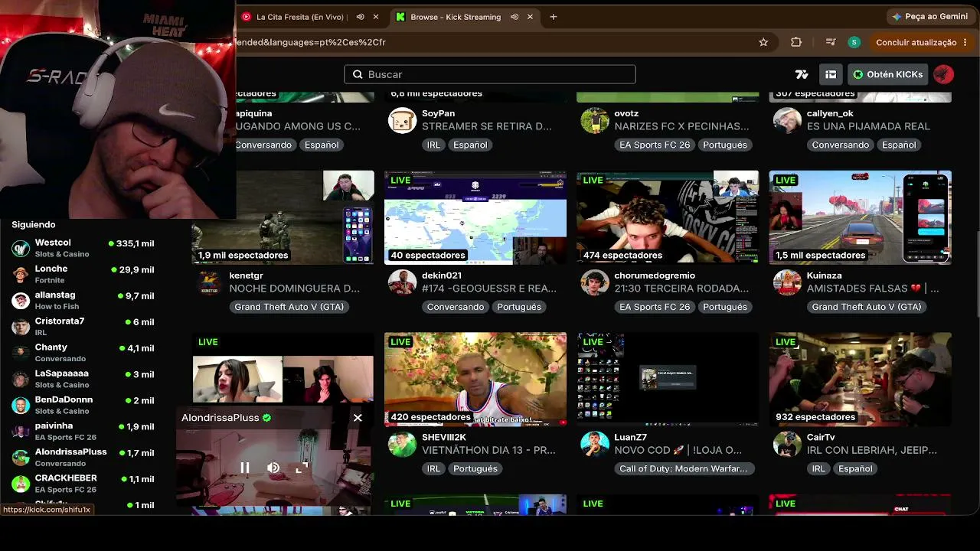Close the Browse - Kick Streaming tab
The width and height of the screenshot is (980, 551).
pyautogui.click(x=530, y=17)
